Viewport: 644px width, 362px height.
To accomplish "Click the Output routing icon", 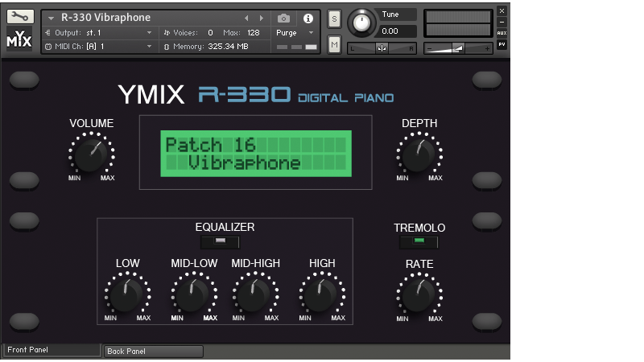I will (x=48, y=32).
